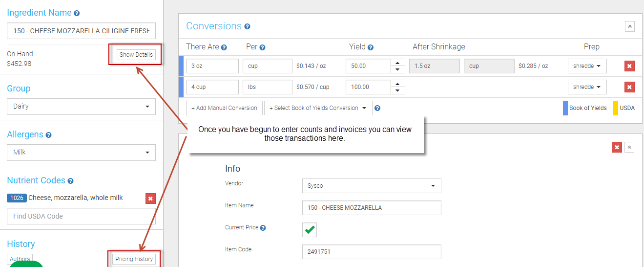The width and height of the screenshot is (644, 267).
Task: Remove USDA code 1026 mozzarella
Action: click(x=150, y=199)
